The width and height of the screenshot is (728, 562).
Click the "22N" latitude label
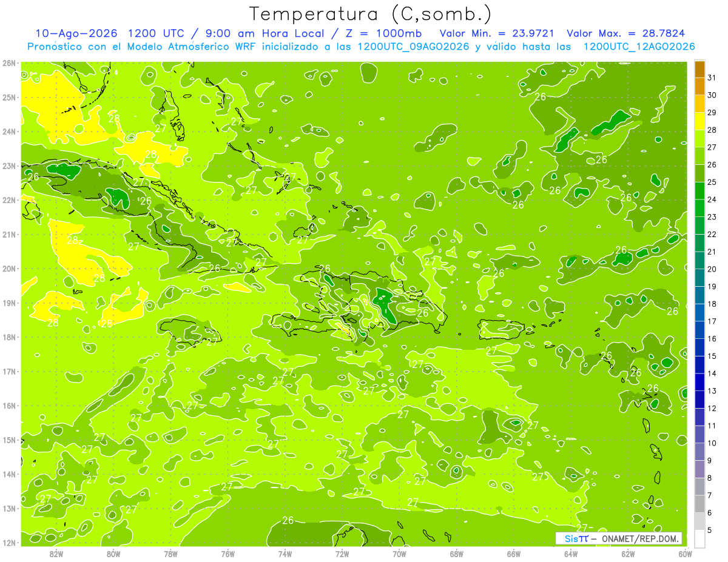tap(9, 200)
